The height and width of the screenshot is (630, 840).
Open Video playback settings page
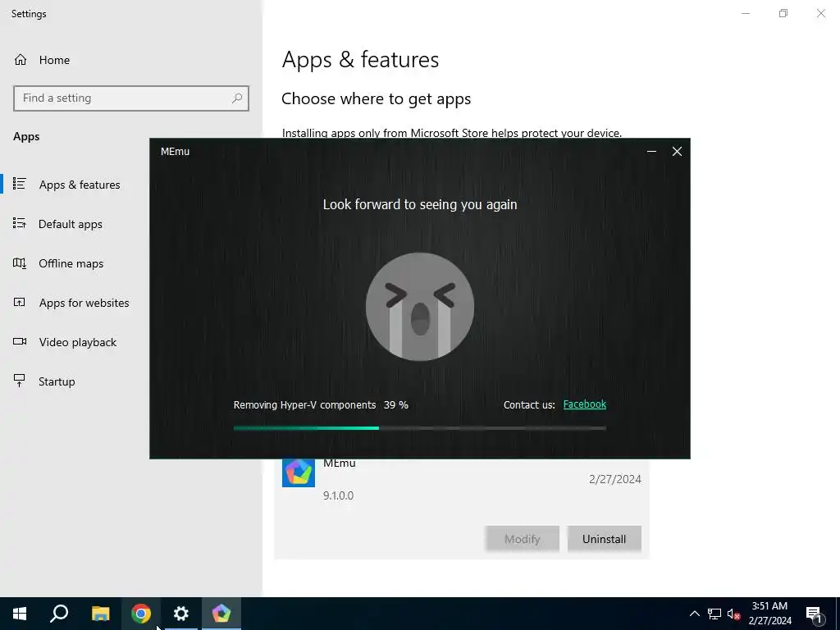(77, 342)
